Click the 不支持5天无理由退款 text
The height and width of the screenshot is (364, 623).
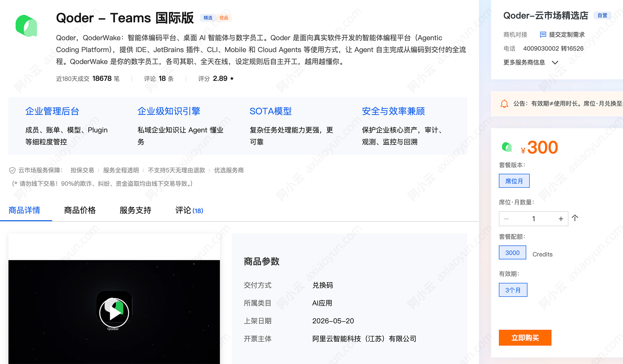(x=176, y=170)
